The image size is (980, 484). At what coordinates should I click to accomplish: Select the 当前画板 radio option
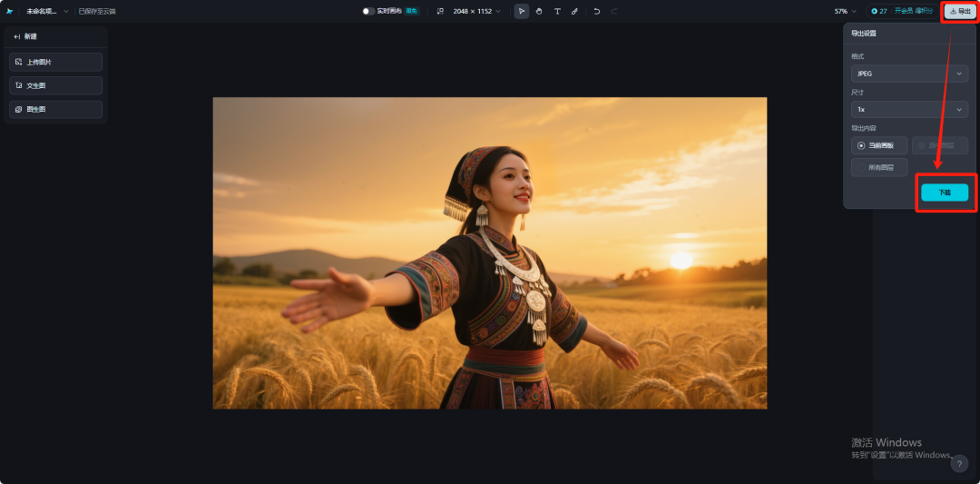(879, 145)
